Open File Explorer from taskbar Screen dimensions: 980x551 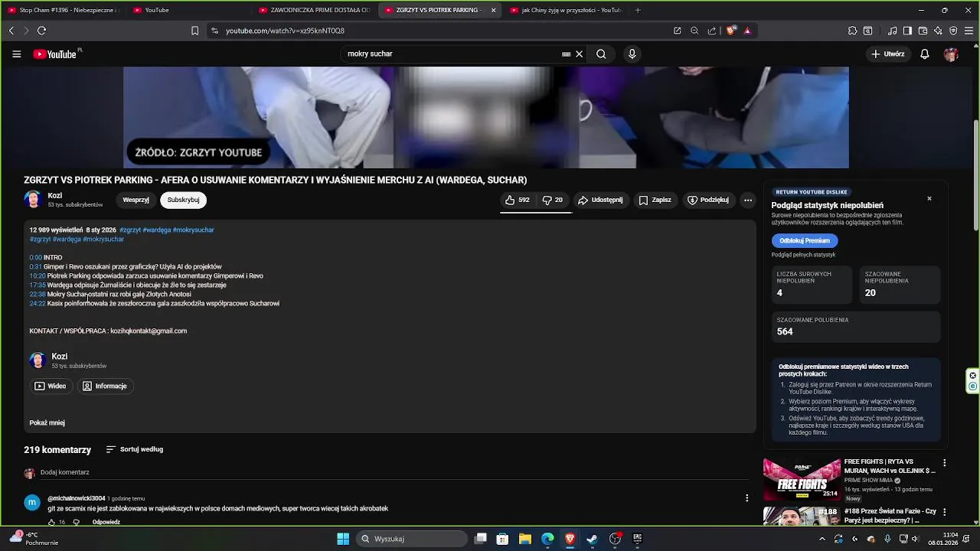pos(525,539)
